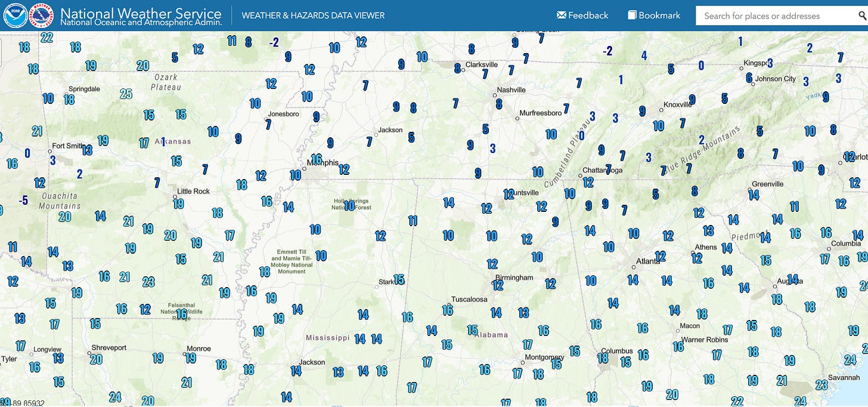Screen dimensions: 868x407
Task: Select the Macon city label
Action: pyautogui.click(x=690, y=326)
